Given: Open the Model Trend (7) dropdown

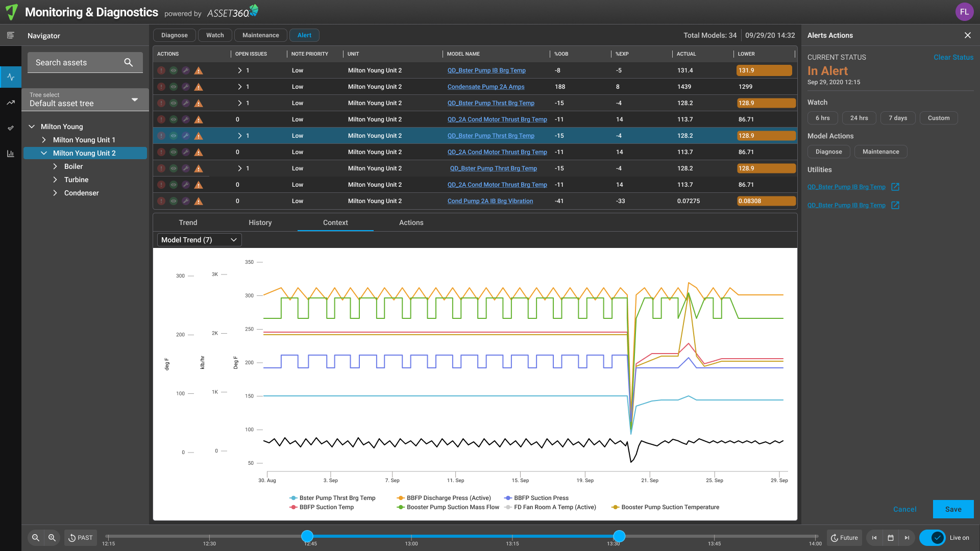Looking at the screenshot, I should click(x=199, y=240).
